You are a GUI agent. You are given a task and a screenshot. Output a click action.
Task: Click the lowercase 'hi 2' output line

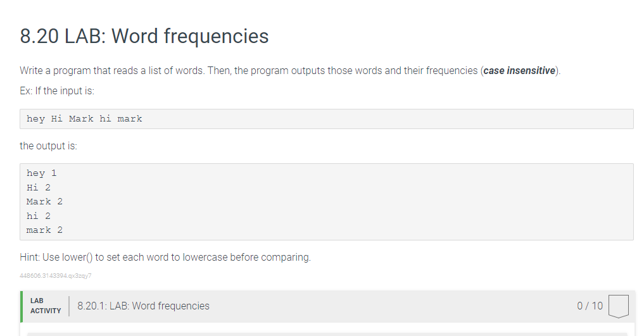click(39, 216)
